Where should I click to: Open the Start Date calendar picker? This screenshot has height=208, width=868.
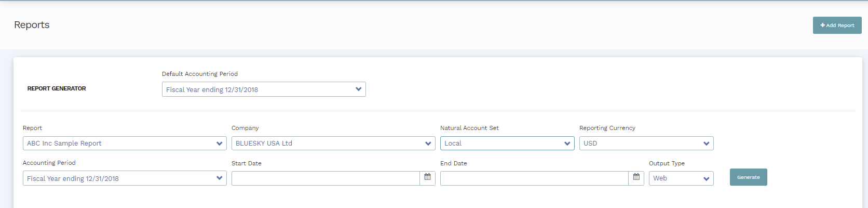[x=427, y=178]
